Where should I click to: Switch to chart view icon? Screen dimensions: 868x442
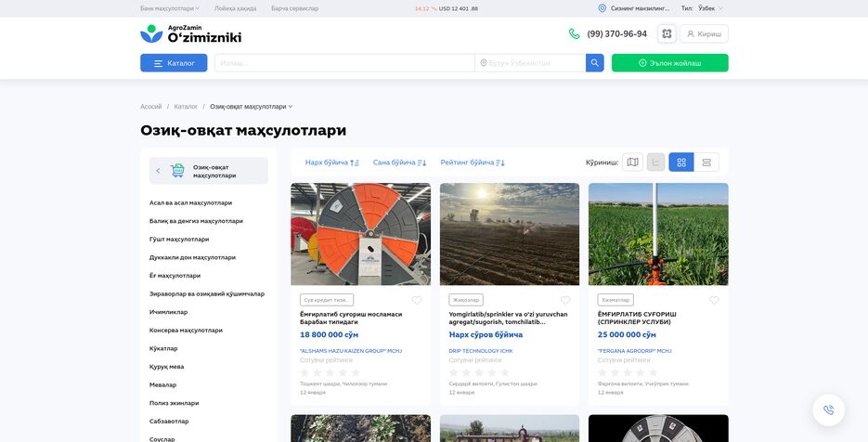click(x=656, y=162)
